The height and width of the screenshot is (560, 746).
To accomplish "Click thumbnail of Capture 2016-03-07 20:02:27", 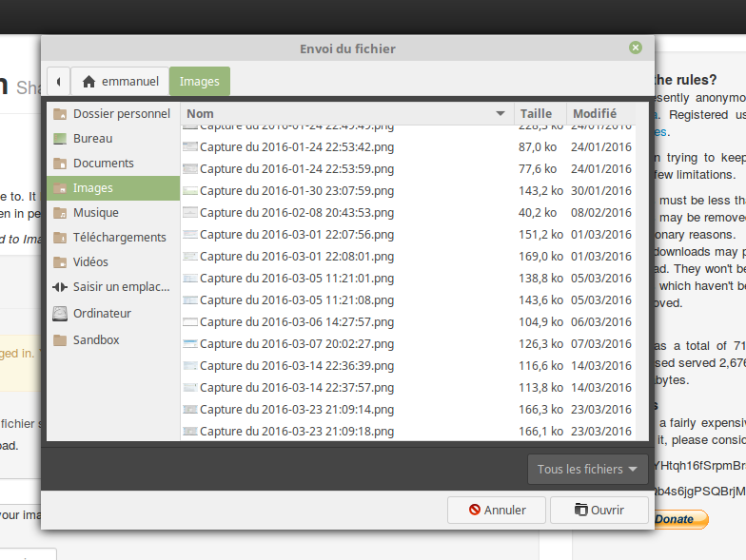I will click(190, 343).
